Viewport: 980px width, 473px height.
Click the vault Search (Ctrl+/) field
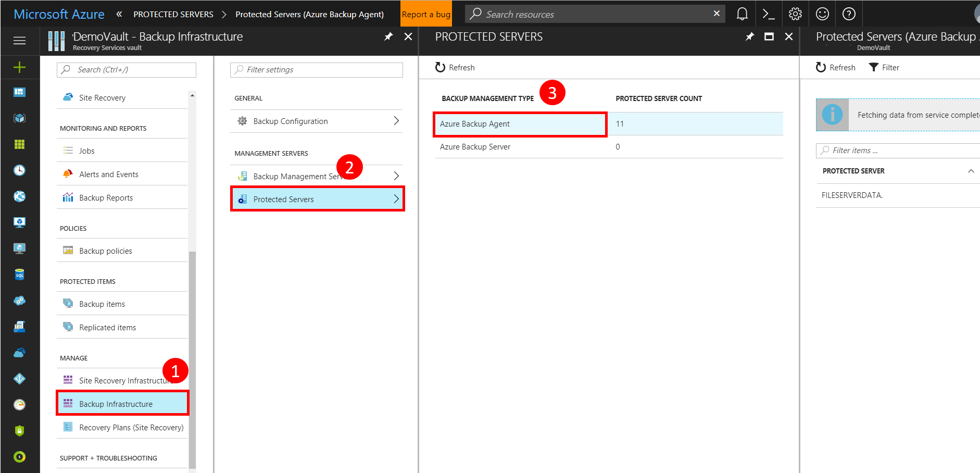coord(127,70)
